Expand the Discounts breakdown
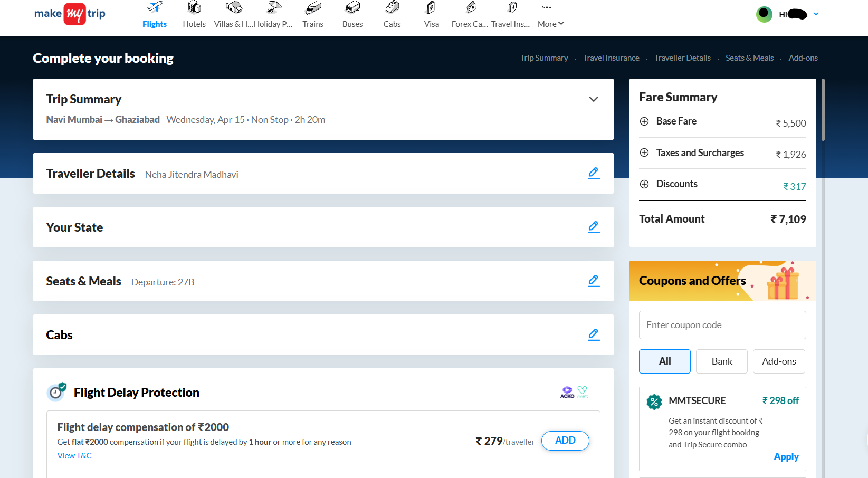This screenshot has width=868, height=478. 644,184
